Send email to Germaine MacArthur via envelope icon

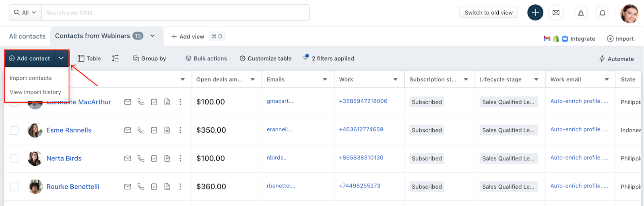coord(128,102)
